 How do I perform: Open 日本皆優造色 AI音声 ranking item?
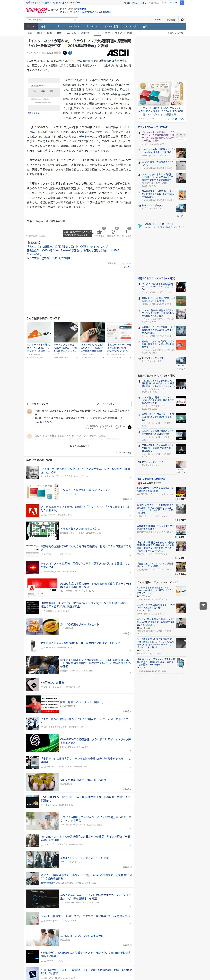pos(158,194)
